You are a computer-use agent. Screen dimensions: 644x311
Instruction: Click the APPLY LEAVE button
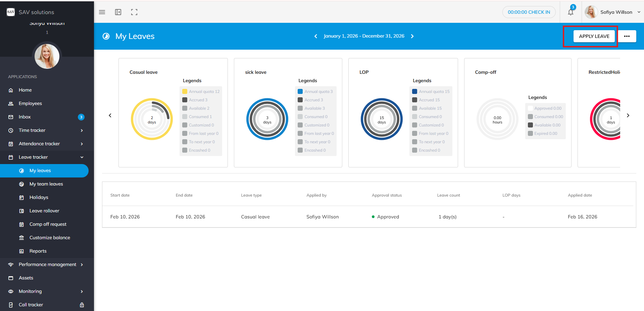(x=594, y=36)
